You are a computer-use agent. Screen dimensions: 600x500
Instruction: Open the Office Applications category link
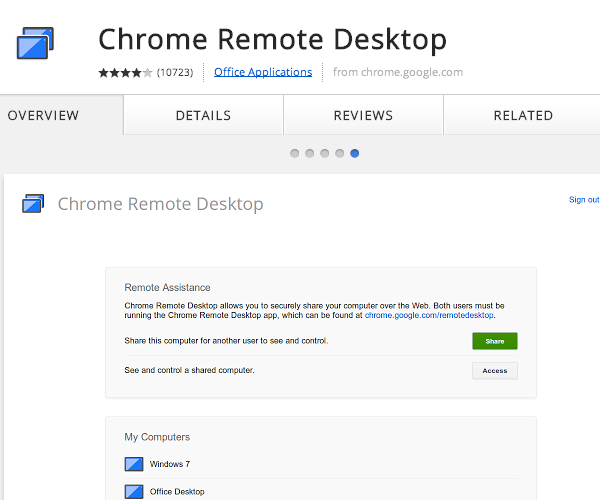(x=263, y=72)
